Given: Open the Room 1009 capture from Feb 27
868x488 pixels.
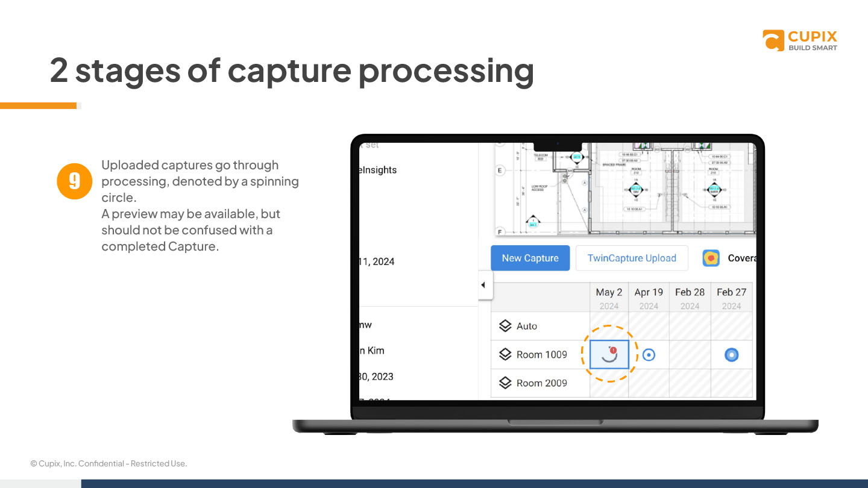Looking at the screenshot, I should (x=731, y=355).
